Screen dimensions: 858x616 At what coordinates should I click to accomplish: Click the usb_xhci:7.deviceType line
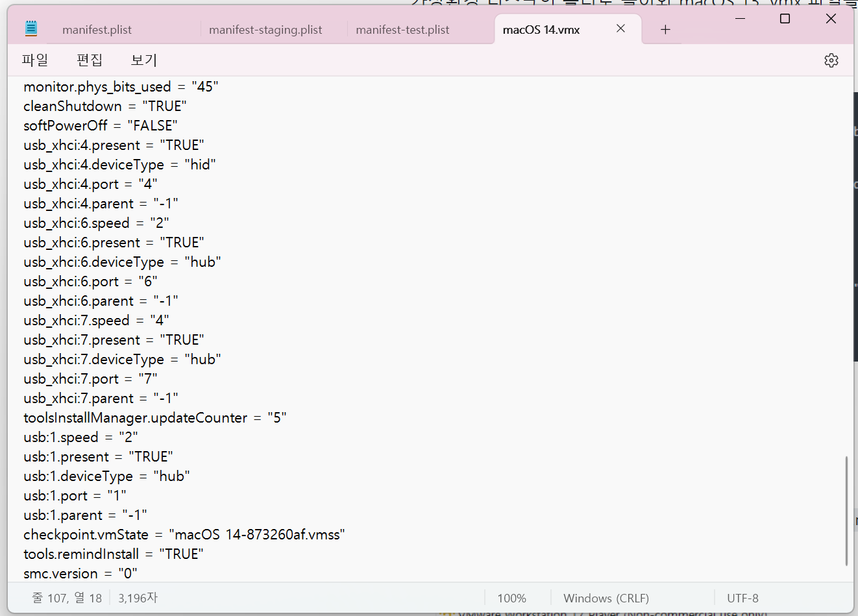click(x=122, y=360)
